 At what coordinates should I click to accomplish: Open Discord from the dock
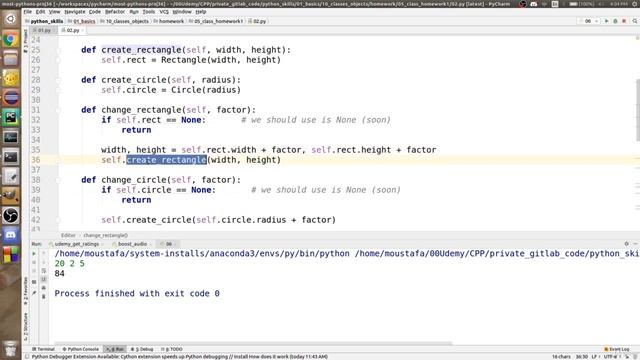pyautogui.click(x=11, y=236)
